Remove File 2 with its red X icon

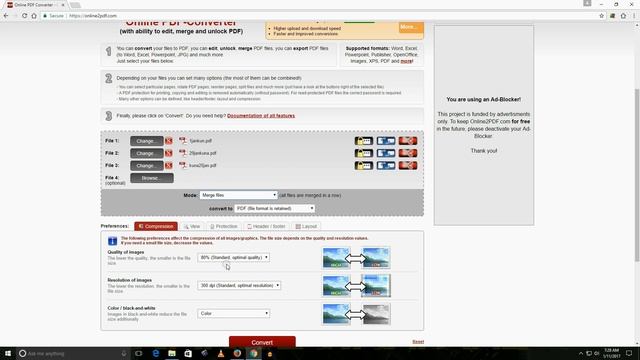click(x=169, y=153)
